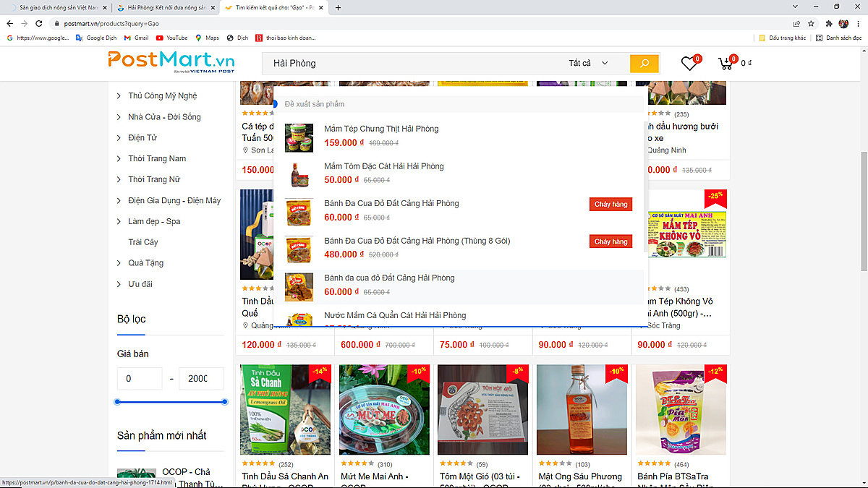This screenshot has width=868, height=488.
Task: Click the PostMart.vn logo
Action: (171, 63)
